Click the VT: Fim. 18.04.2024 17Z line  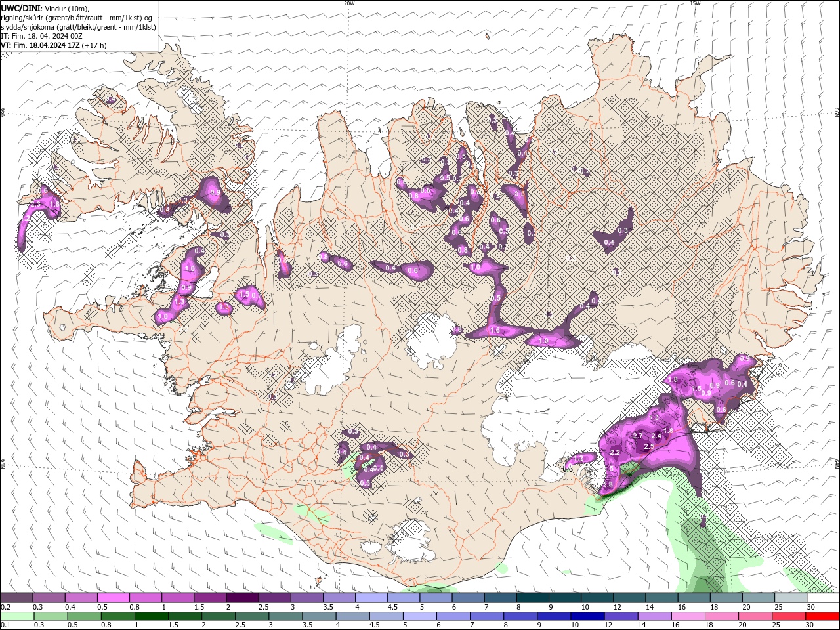pyautogui.click(x=54, y=45)
